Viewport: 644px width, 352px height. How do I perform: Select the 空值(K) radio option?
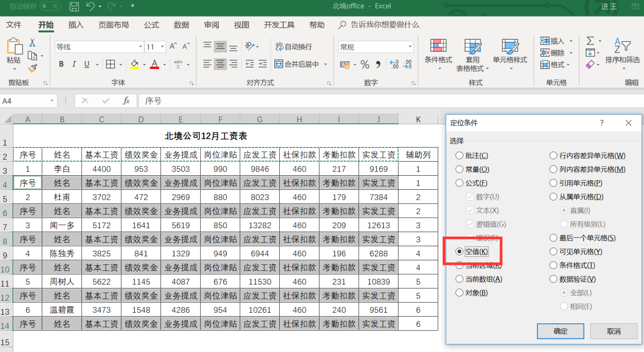click(x=471, y=251)
